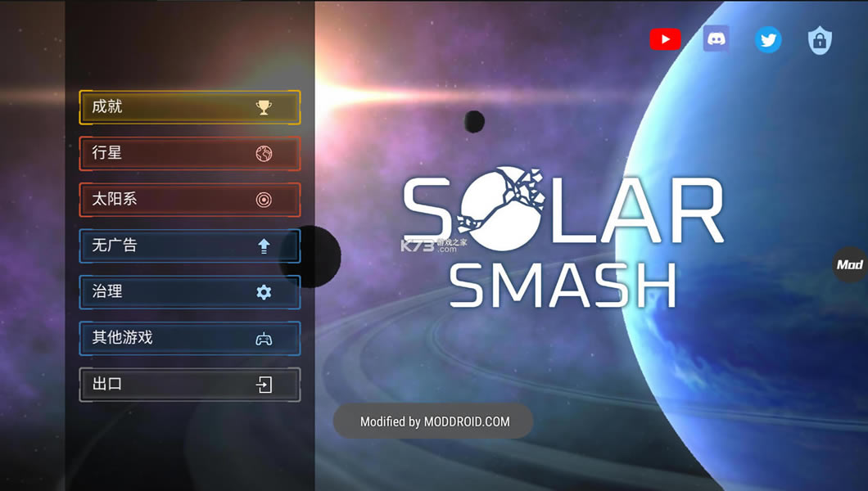Open the YouTube channel icon
Screen dimensions: 868x491
[x=665, y=39]
